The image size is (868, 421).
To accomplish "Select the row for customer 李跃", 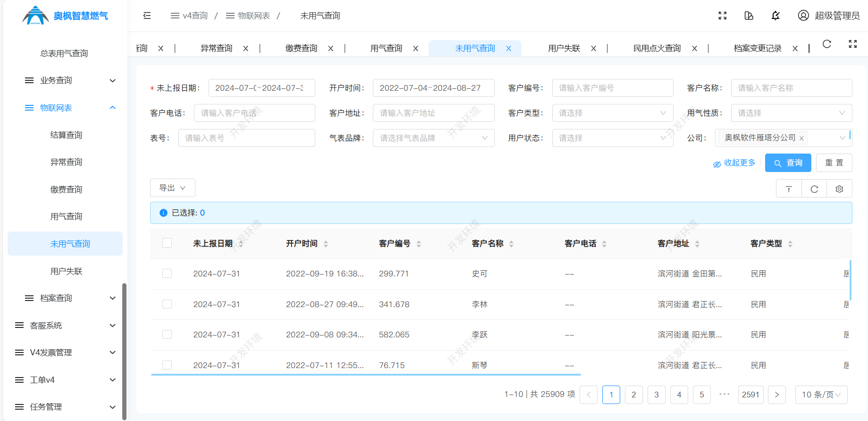I will (167, 335).
